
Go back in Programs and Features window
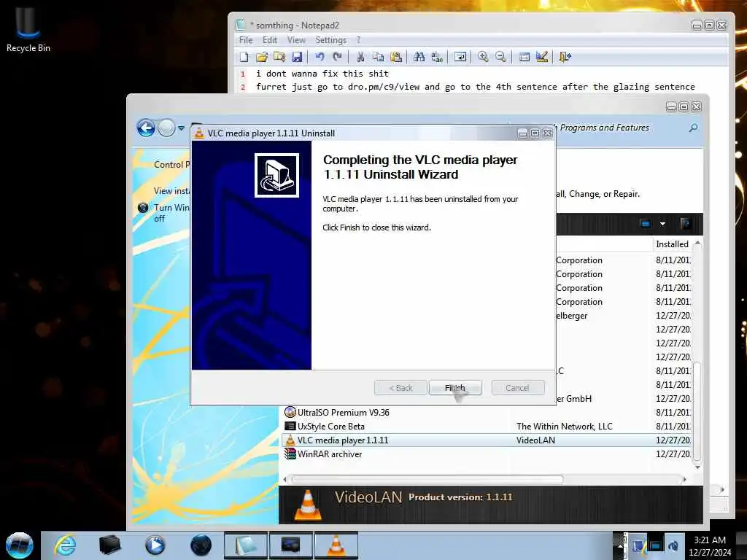pyautogui.click(x=146, y=128)
